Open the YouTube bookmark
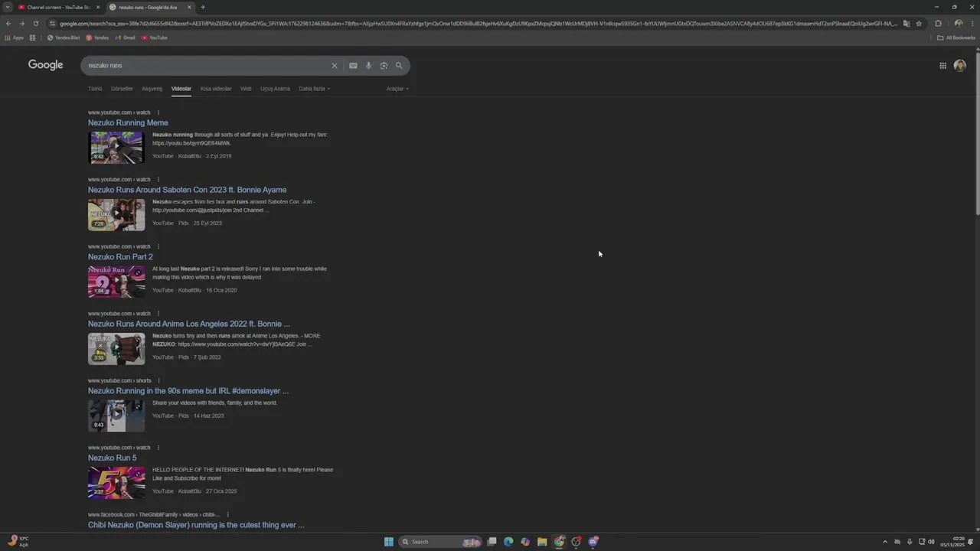The image size is (980, 551). (x=154, y=37)
